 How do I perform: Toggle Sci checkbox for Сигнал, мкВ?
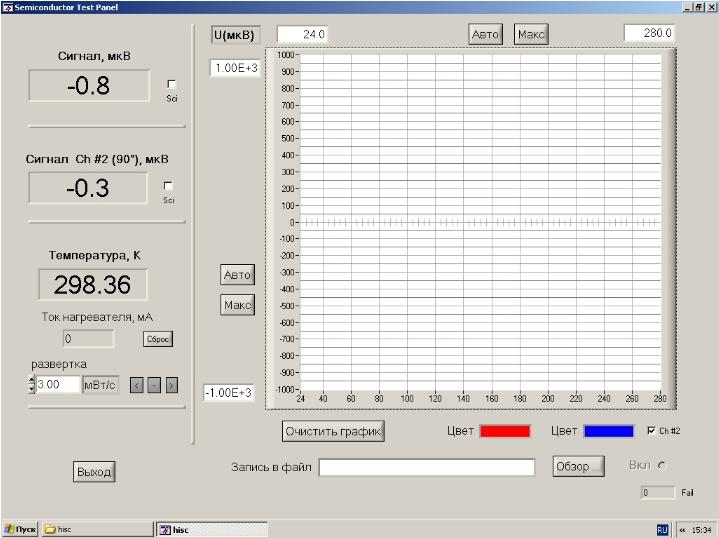[x=171, y=84]
